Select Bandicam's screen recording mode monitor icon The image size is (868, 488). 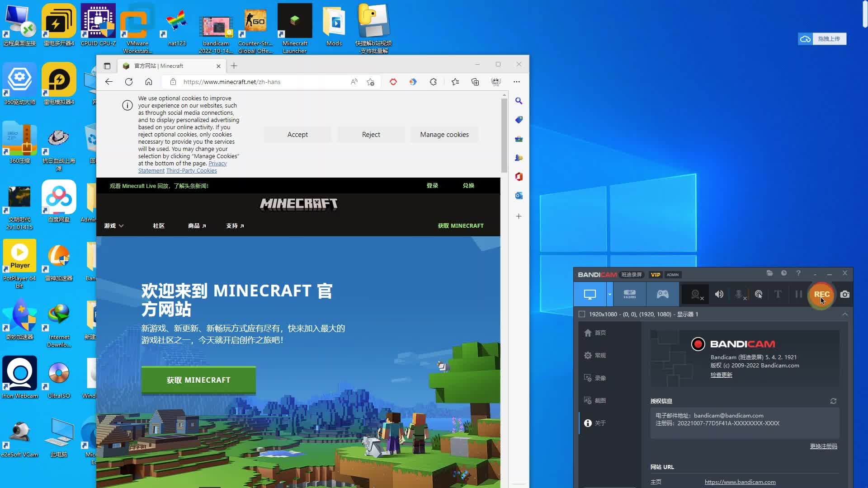point(590,295)
